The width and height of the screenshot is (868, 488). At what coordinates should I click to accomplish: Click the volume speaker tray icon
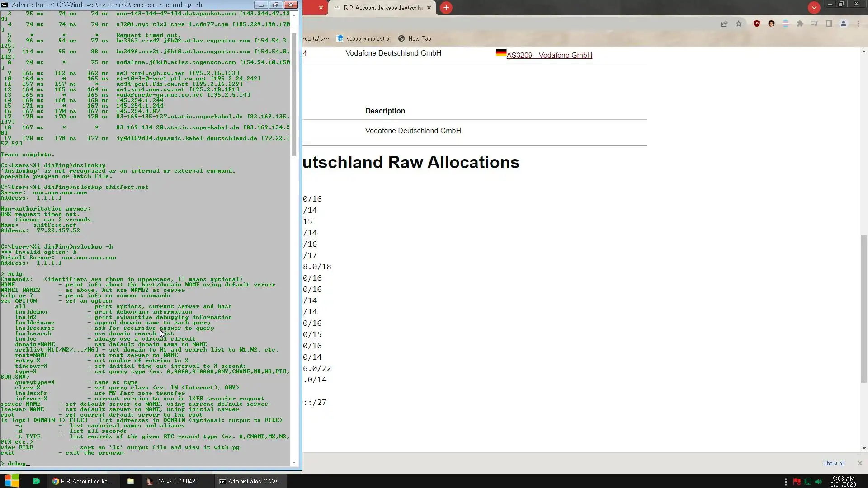pyautogui.click(x=818, y=482)
